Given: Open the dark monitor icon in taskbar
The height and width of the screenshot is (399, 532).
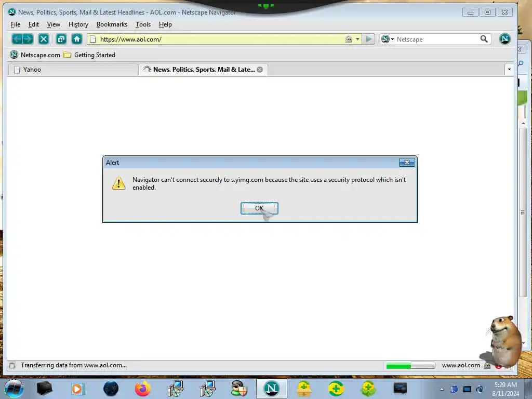Looking at the screenshot, I should [400, 388].
